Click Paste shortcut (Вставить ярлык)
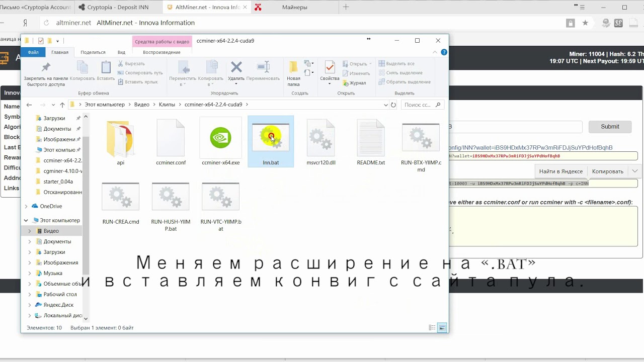Screen dimensions: 644x362 coord(137,82)
